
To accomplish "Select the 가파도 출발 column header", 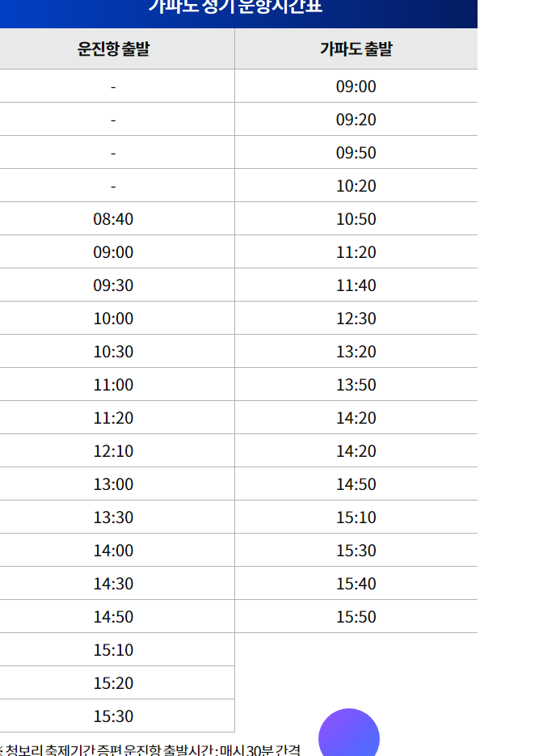I will point(356,49).
